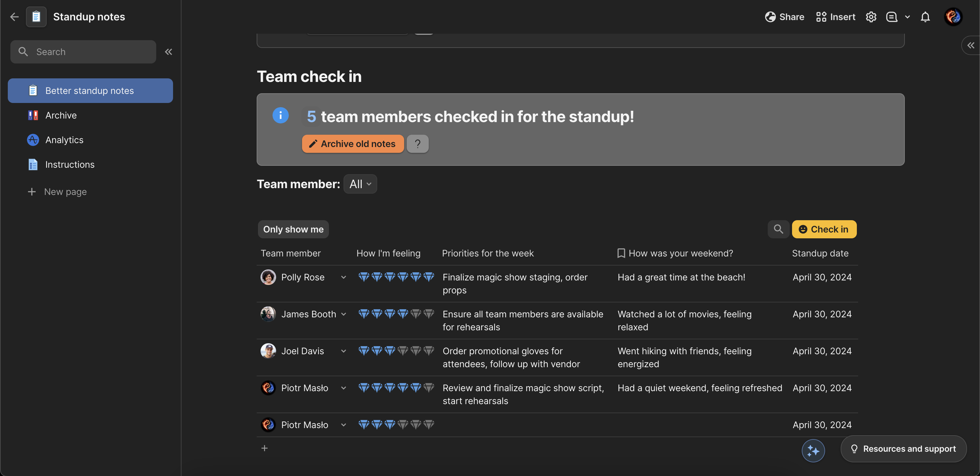Click the back arrow beside Standup notes
The width and height of the screenshot is (980, 476).
15,17
